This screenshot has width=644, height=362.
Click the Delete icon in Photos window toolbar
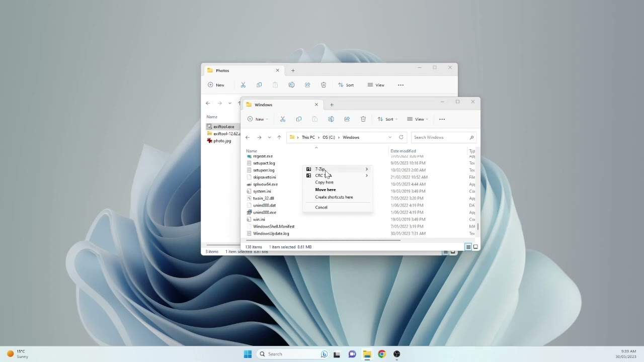point(324,85)
